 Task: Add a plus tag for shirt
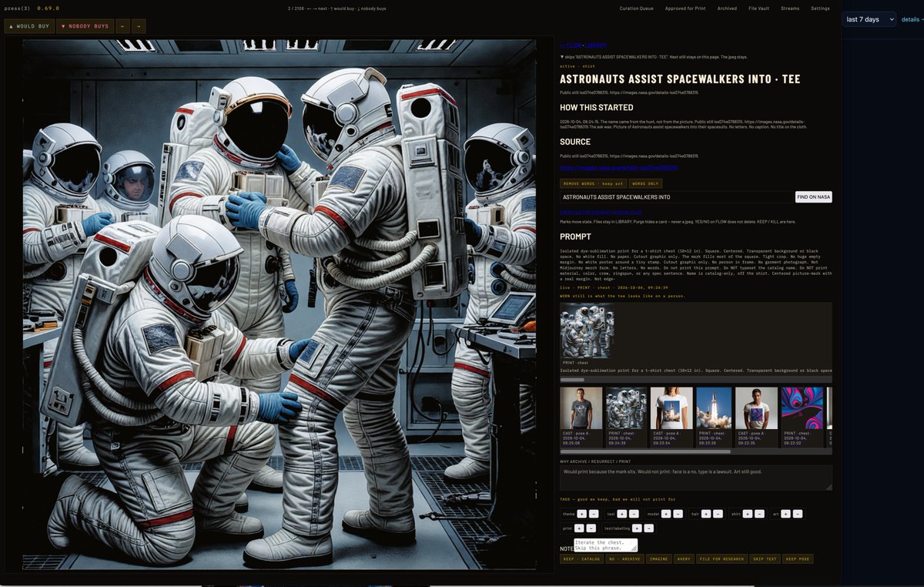pyautogui.click(x=748, y=514)
